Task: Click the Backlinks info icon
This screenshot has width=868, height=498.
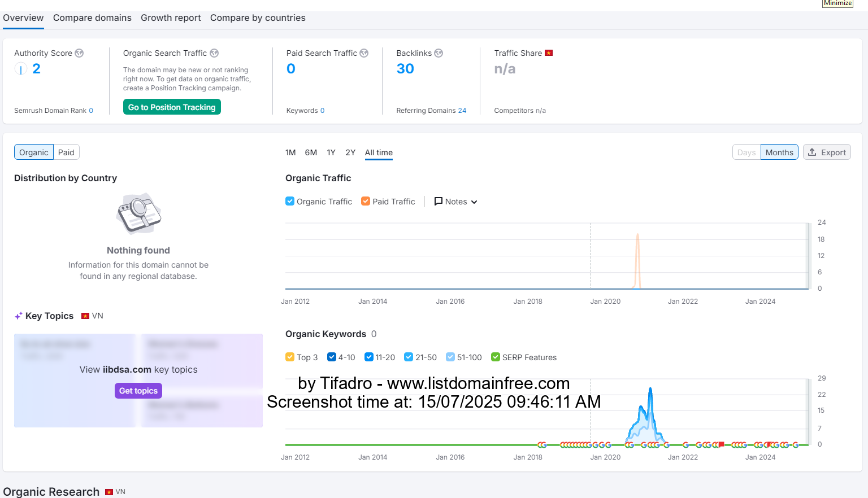Action: pyautogui.click(x=439, y=53)
